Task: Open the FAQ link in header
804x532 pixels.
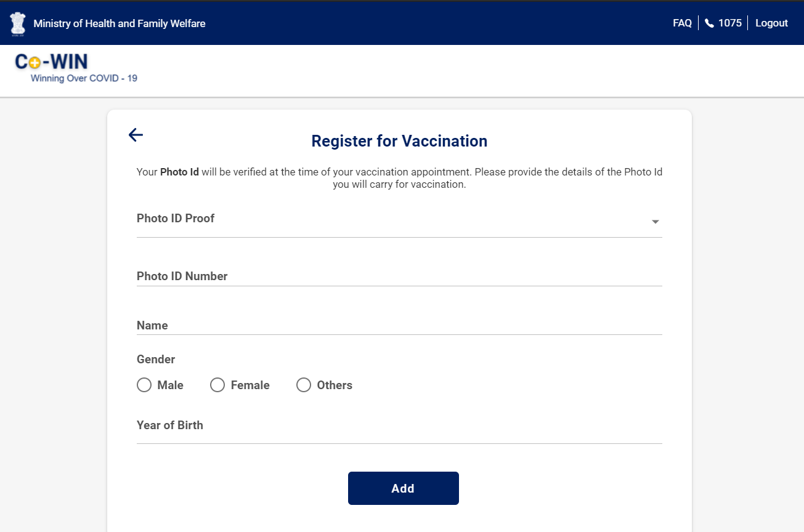Action: click(x=682, y=23)
